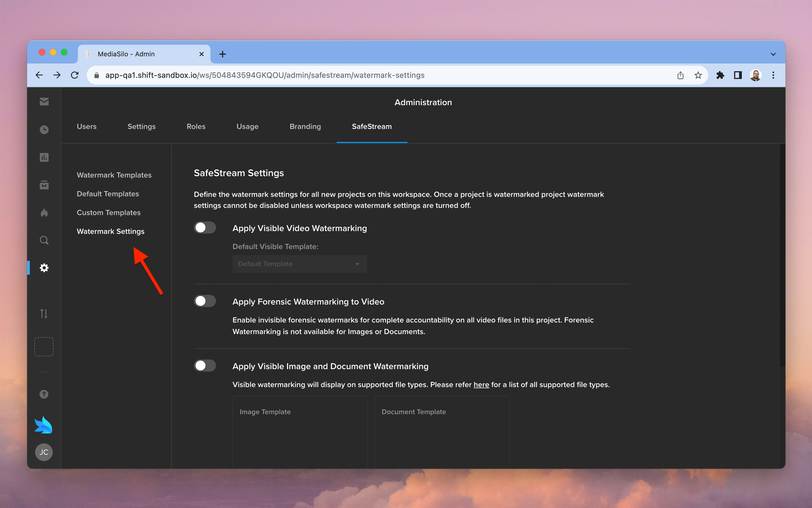Reload the page with refresh icon
Viewport: 812px width, 508px height.
pyautogui.click(x=75, y=75)
